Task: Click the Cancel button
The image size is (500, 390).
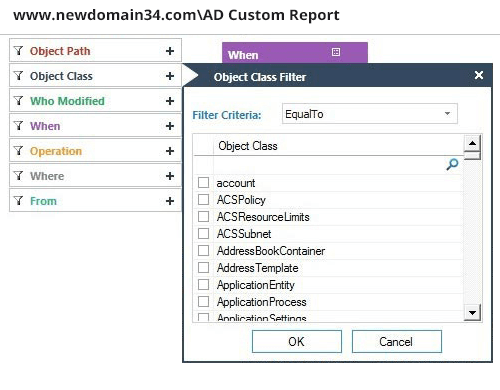Action: pos(397,342)
